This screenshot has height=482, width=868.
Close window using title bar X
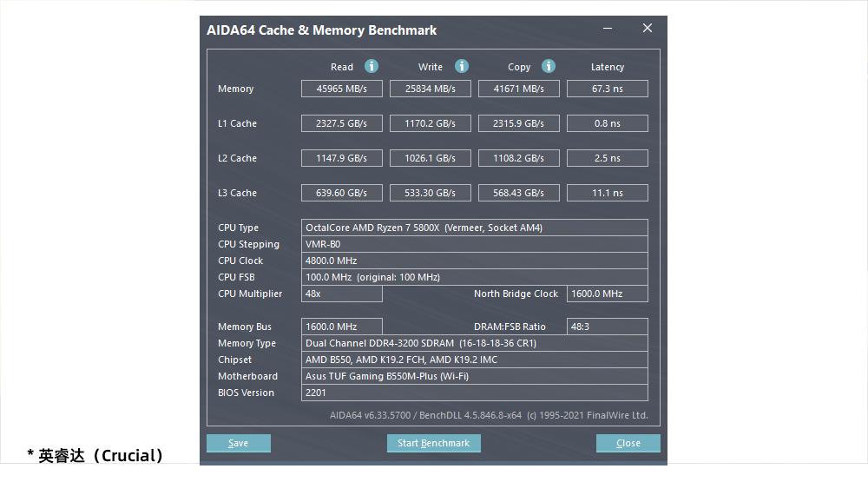[x=647, y=29]
